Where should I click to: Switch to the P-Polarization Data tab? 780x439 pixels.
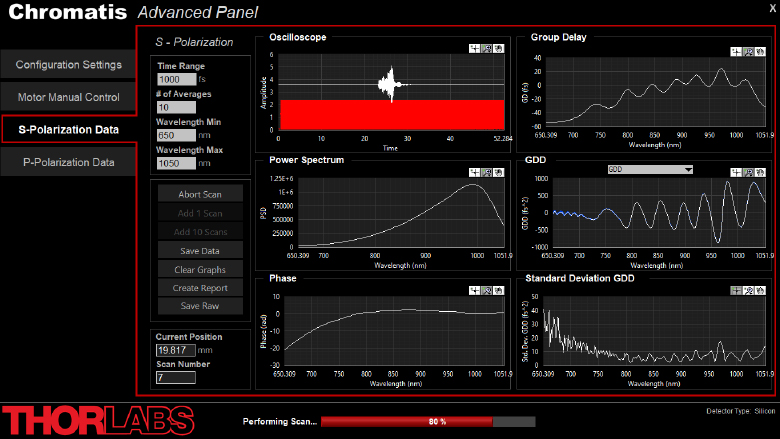pos(68,161)
